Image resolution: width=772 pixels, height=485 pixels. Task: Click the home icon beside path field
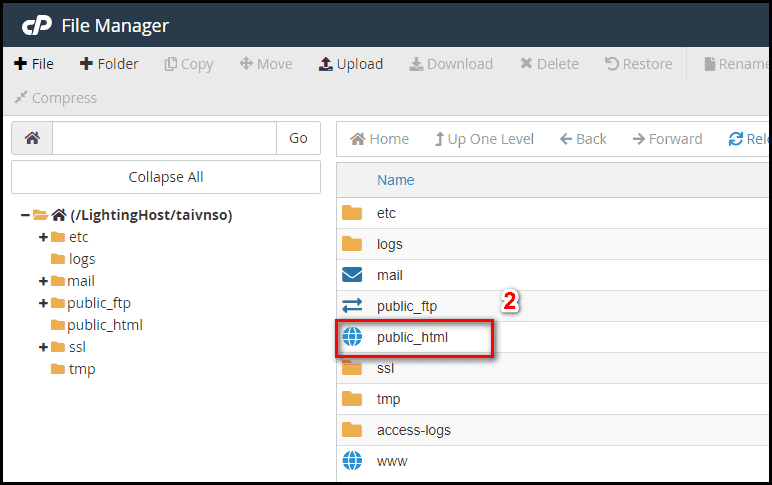pyautogui.click(x=32, y=138)
